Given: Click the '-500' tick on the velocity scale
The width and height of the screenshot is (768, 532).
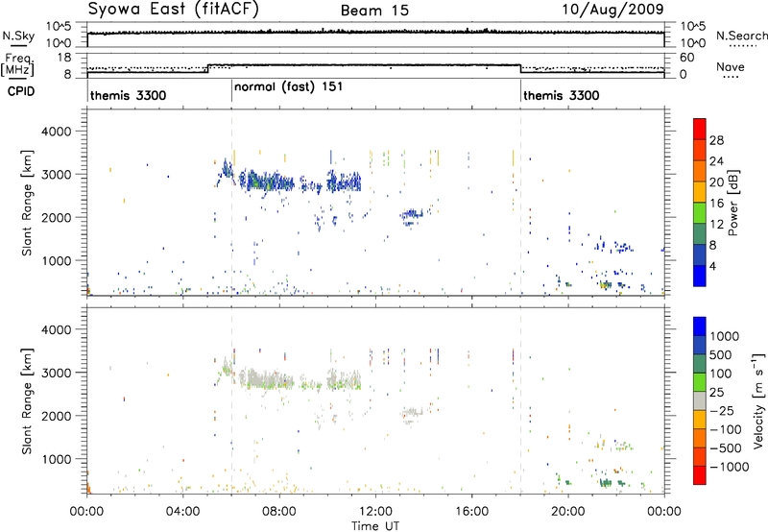Looking at the screenshot, I should tap(726, 447).
